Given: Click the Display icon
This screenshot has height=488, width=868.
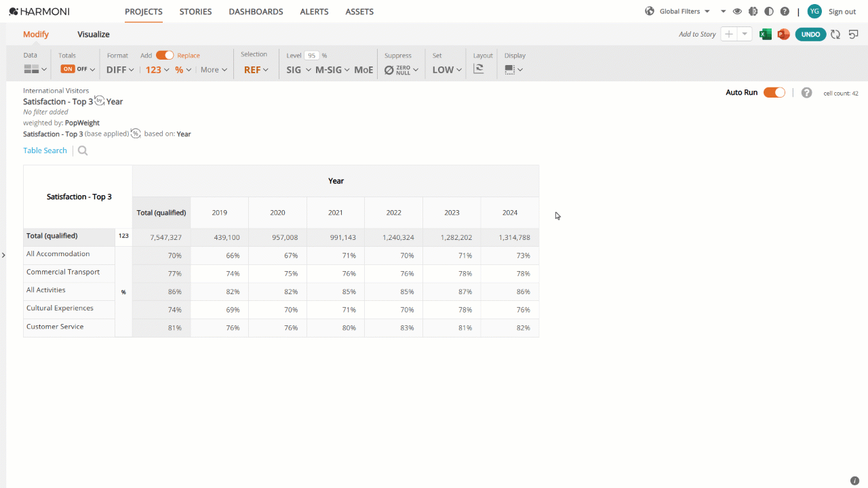Looking at the screenshot, I should [510, 69].
